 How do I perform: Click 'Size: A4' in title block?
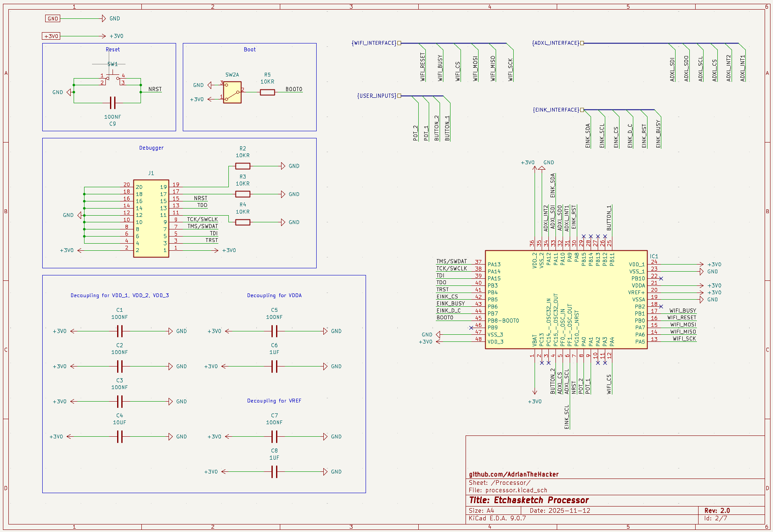coord(481,511)
